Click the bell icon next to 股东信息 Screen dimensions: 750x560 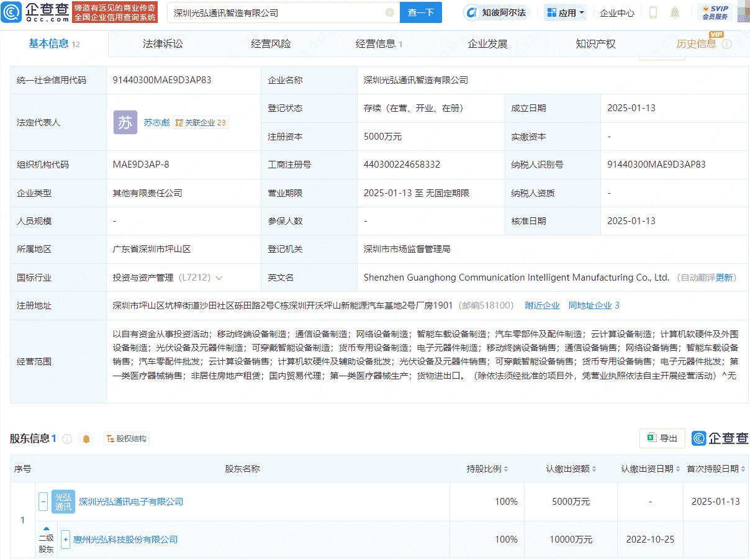86,438
